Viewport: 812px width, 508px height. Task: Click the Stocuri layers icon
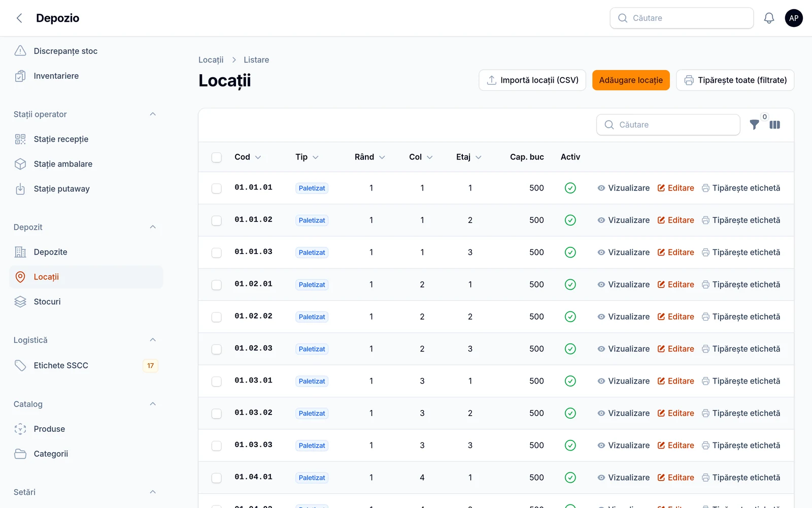pos(20,302)
